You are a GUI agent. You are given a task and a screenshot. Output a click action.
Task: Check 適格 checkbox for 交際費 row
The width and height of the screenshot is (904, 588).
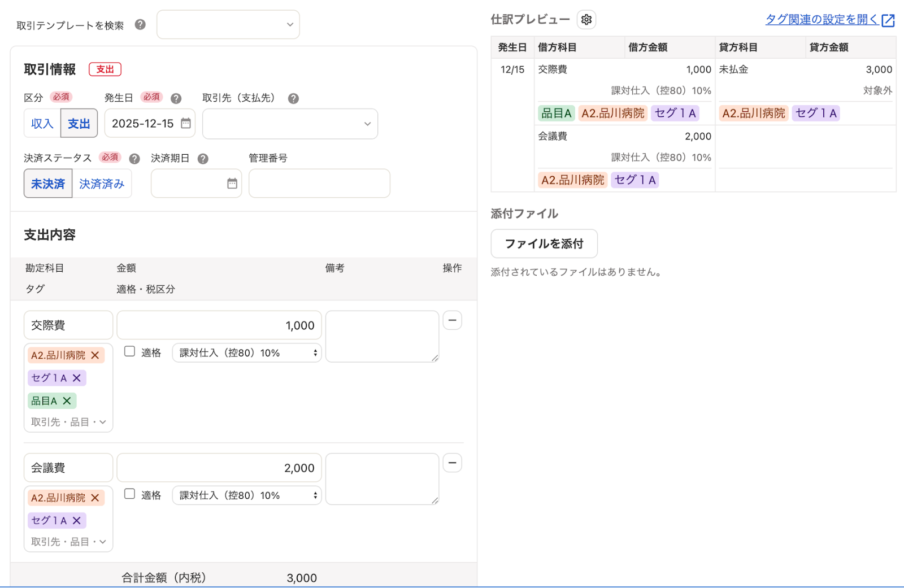(x=129, y=351)
